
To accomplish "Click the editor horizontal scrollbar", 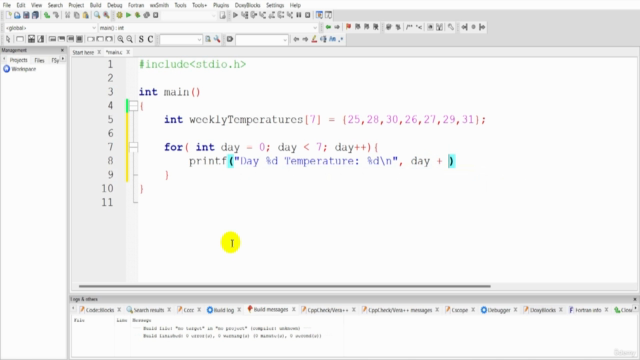I will pyautogui.click(x=284, y=286).
